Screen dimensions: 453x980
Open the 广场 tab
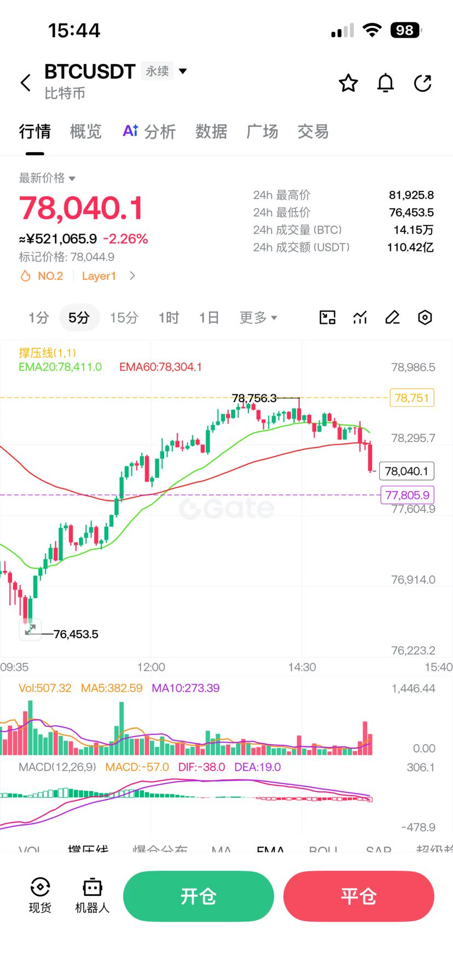[x=262, y=131]
